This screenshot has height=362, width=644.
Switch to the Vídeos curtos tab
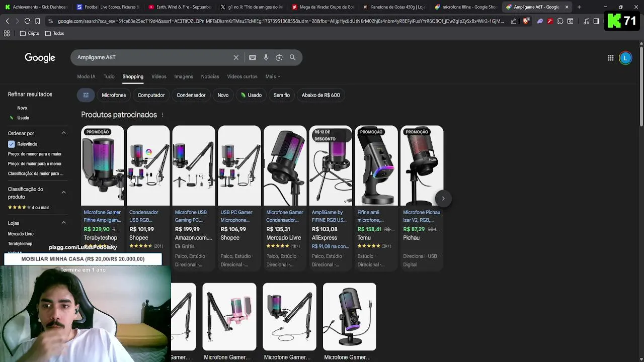242,76
